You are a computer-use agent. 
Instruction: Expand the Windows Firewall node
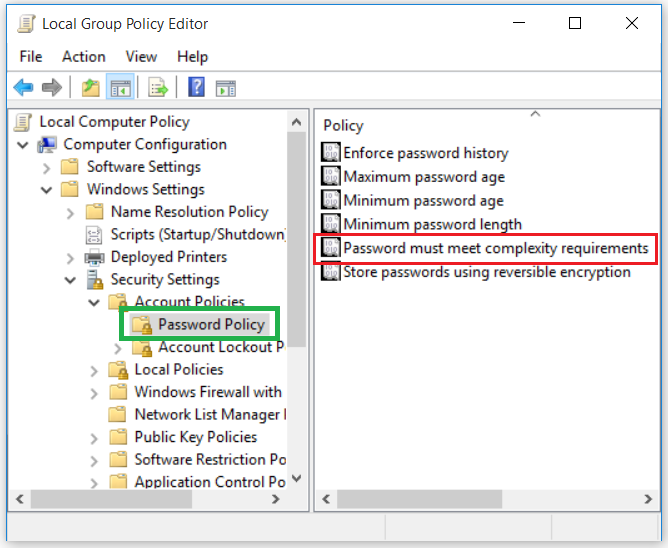94,393
